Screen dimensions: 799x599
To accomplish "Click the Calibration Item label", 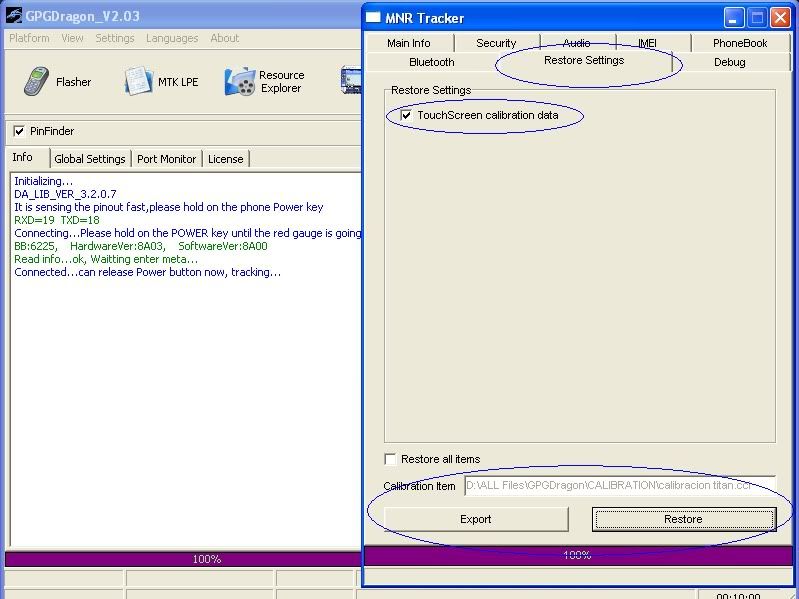I will coord(419,486).
